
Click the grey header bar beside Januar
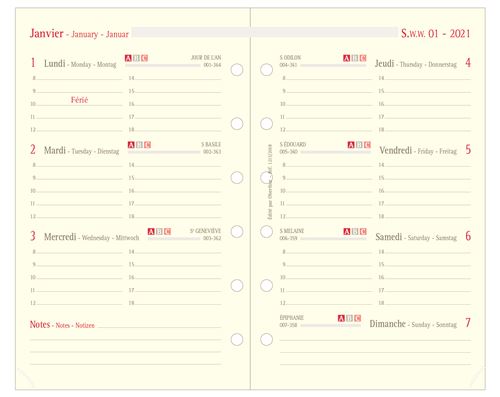click(x=265, y=32)
